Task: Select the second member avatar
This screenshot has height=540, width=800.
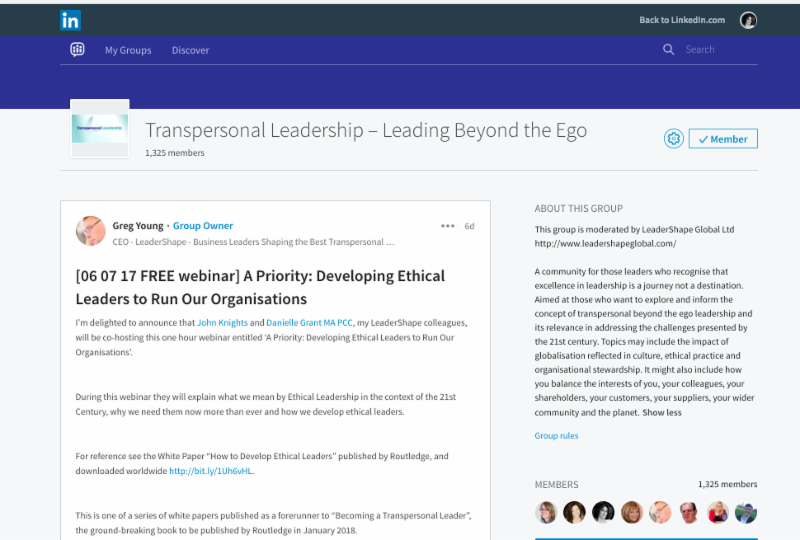Action: (x=574, y=512)
